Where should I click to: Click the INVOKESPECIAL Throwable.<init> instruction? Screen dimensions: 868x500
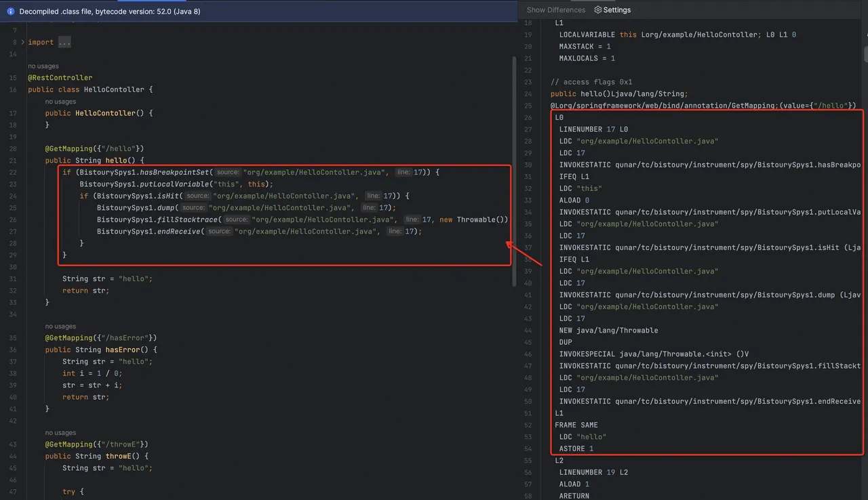654,354
